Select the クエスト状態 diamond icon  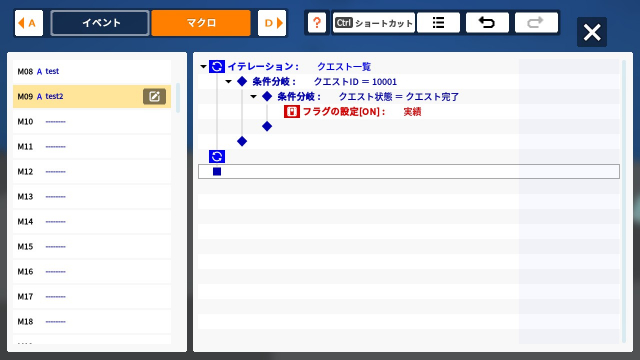pos(267,96)
